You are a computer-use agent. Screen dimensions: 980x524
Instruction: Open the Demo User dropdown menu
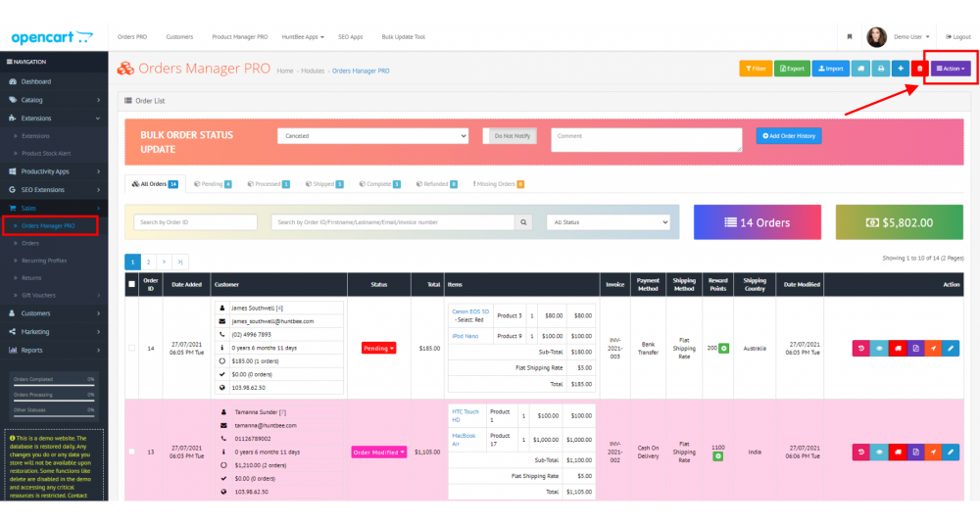click(911, 37)
